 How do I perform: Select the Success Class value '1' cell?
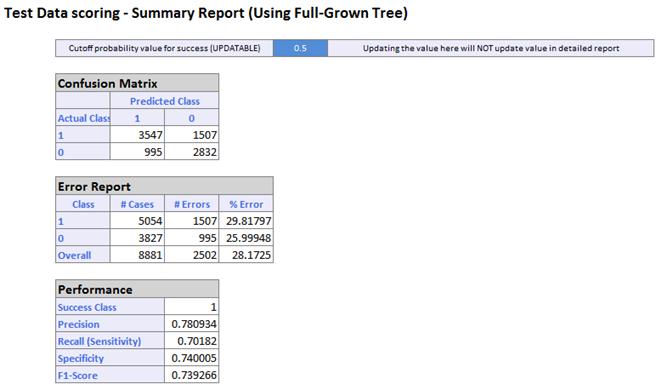click(192, 307)
